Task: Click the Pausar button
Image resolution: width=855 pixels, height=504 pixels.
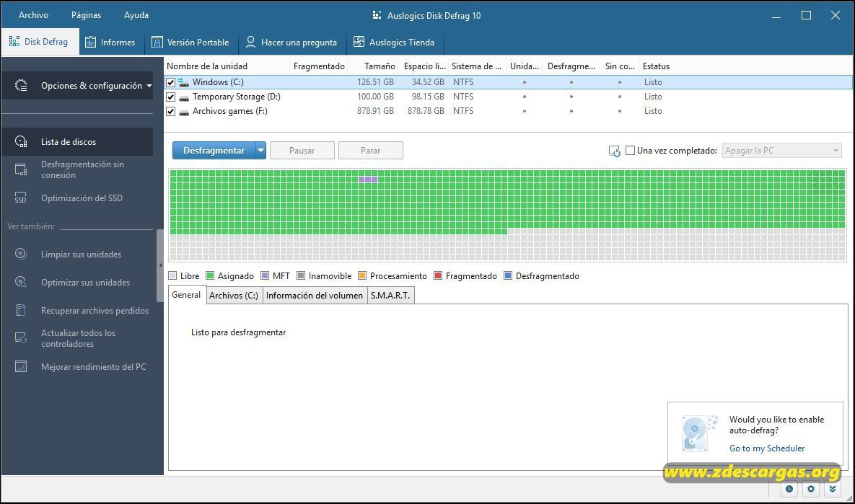Action: [302, 151]
